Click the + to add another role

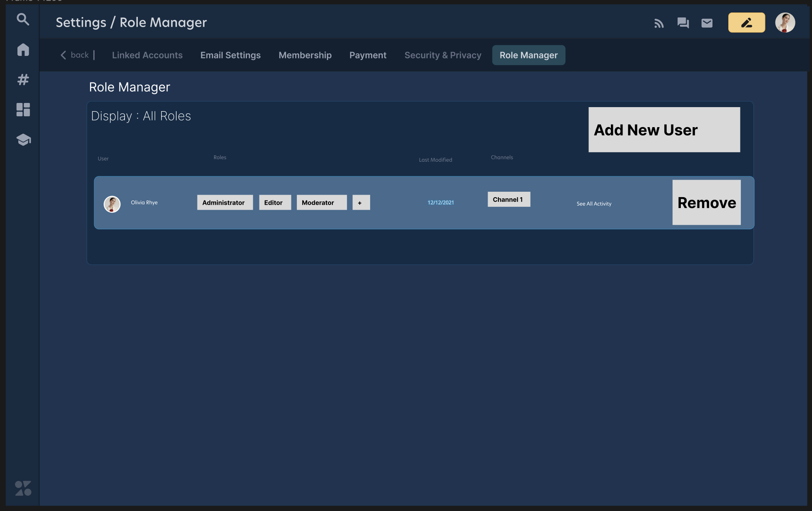pos(361,202)
